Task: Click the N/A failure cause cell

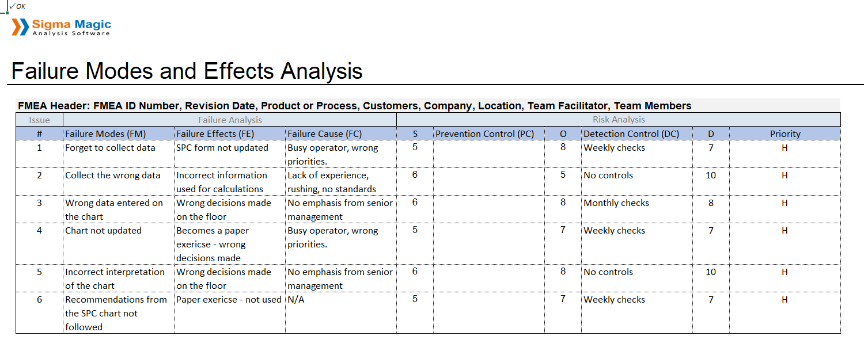Action: (x=341, y=313)
